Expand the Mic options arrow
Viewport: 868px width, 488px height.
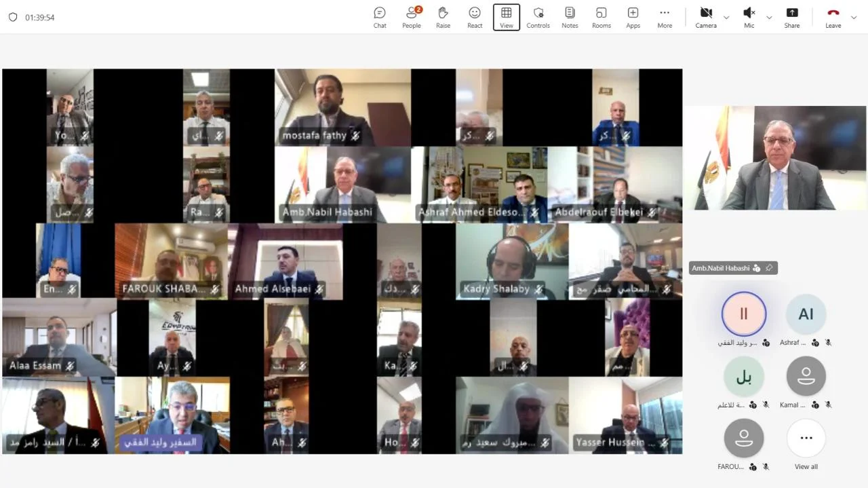(769, 17)
